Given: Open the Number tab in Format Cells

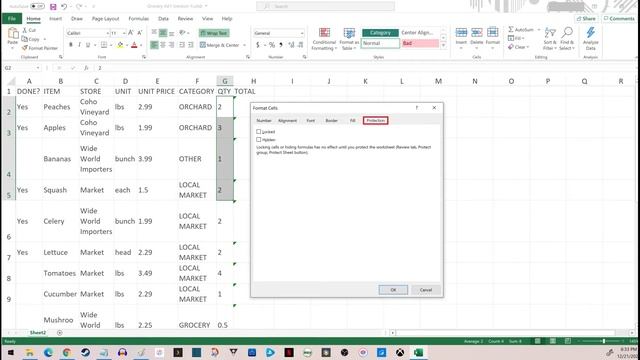Looking at the screenshot, I should (x=264, y=120).
